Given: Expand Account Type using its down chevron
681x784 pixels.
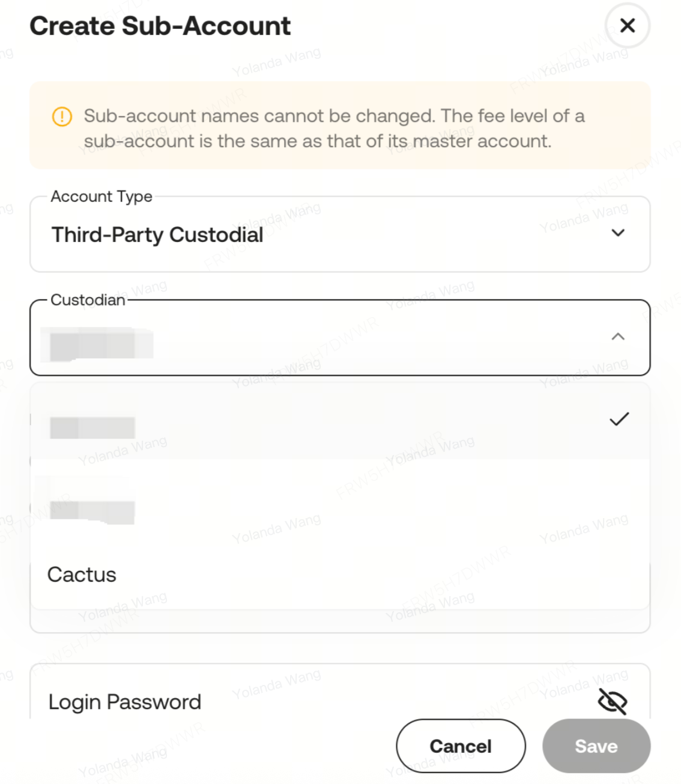Looking at the screenshot, I should (x=618, y=233).
